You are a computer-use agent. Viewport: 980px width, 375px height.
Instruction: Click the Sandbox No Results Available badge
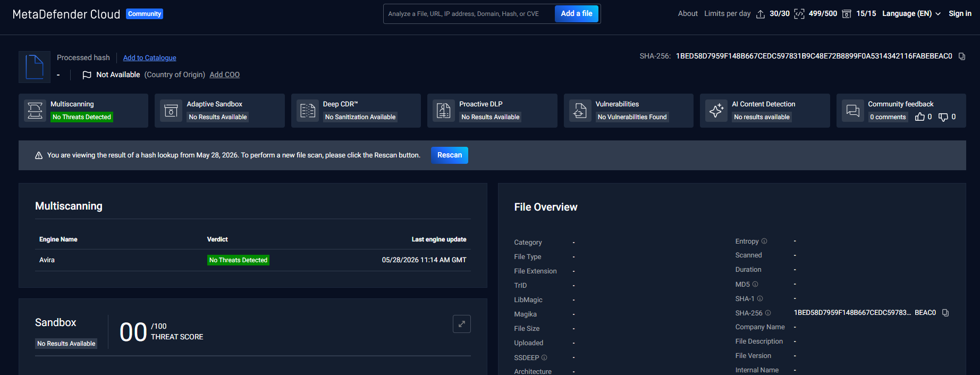[66, 344]
